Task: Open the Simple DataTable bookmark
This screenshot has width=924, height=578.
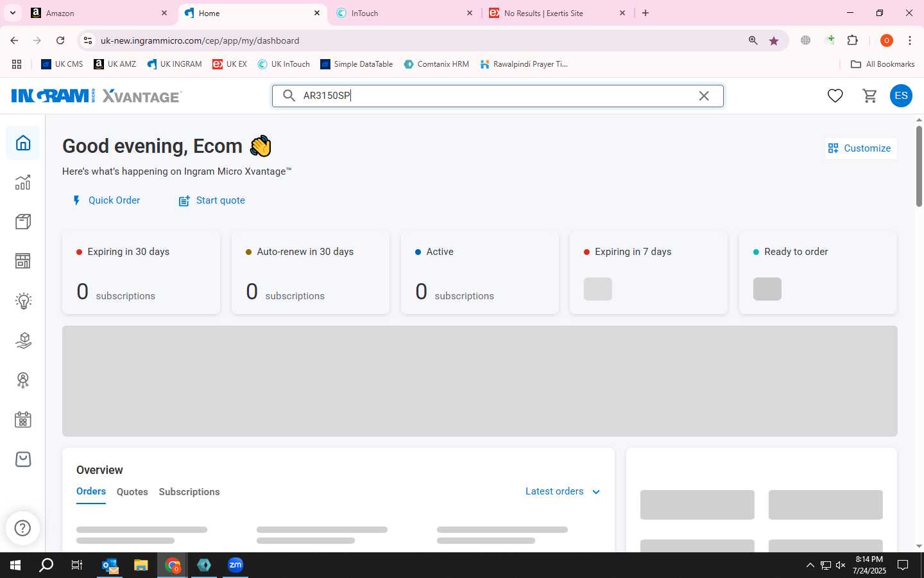Action: point(357,64)
